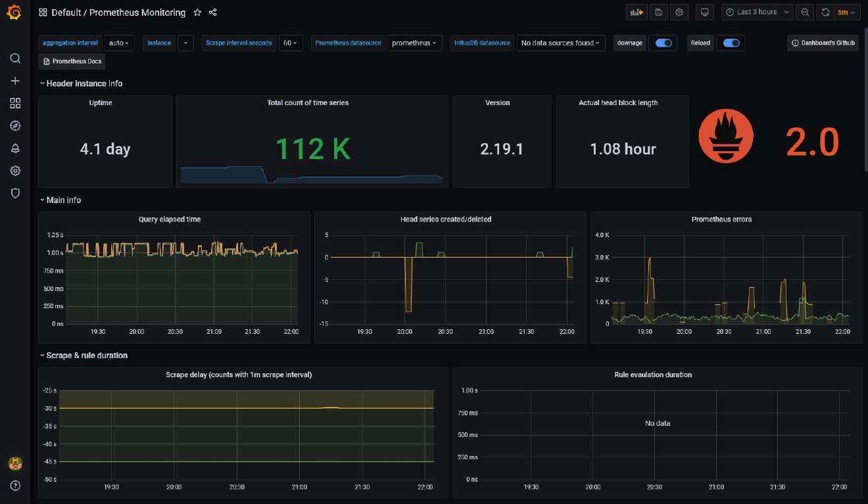This screenshot has width=868, height=504.
Task: Open the aggregation interval auto dropdown
Action: tap(119, 43)
